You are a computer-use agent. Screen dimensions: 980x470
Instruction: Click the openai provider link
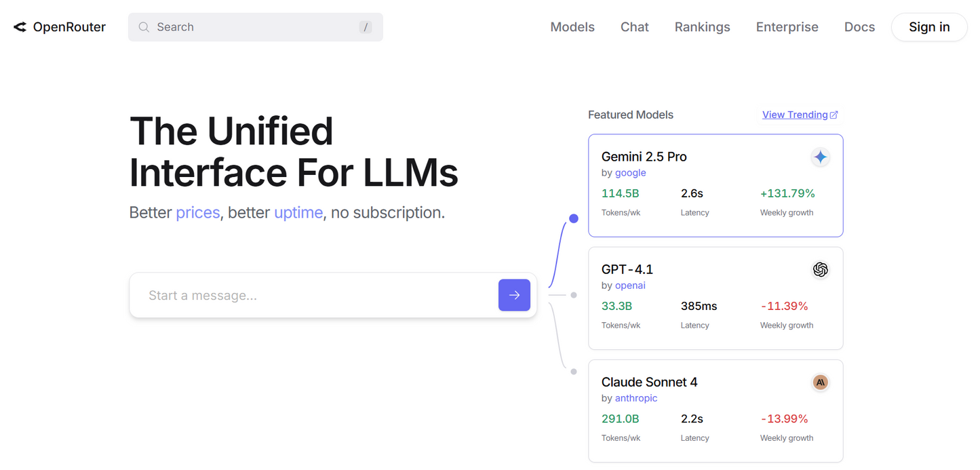tap(630, 286)
